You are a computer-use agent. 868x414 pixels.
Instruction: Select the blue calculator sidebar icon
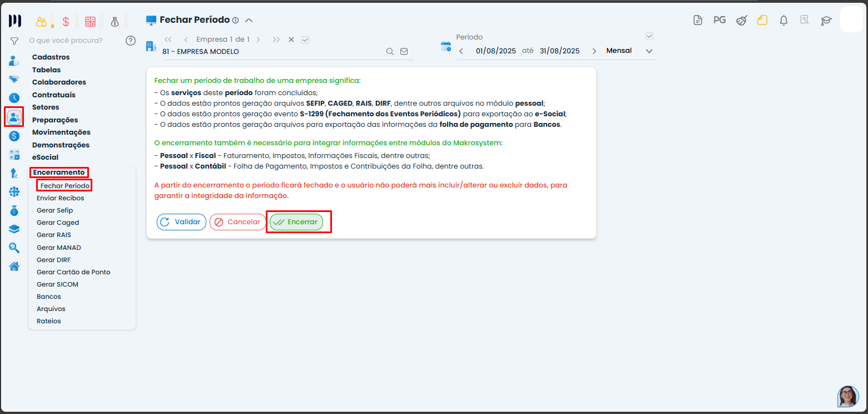14,155
